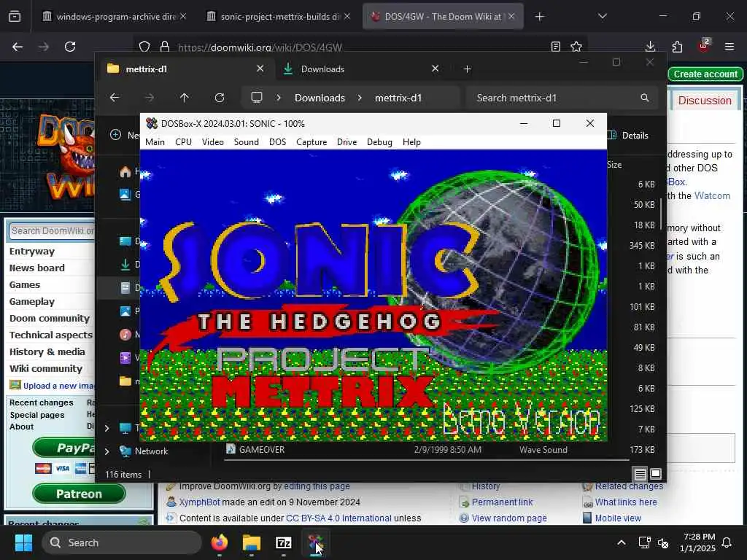
Task: Open the Capture menu in DOSBox-X
Action: pyautogui.click(x=311, y=142)
